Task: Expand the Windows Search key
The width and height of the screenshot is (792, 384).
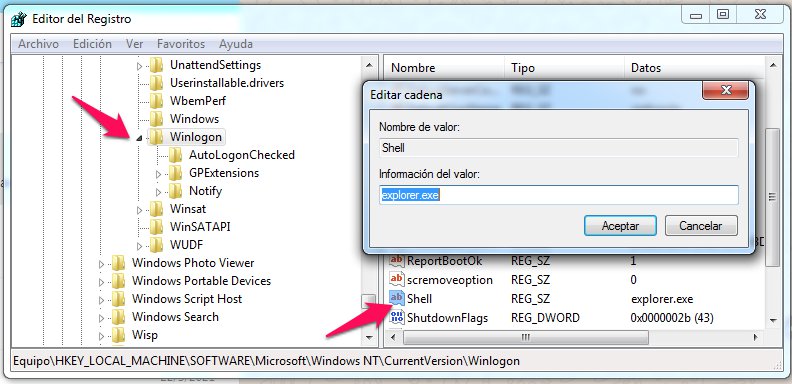Action: click(x=102, y=318)
